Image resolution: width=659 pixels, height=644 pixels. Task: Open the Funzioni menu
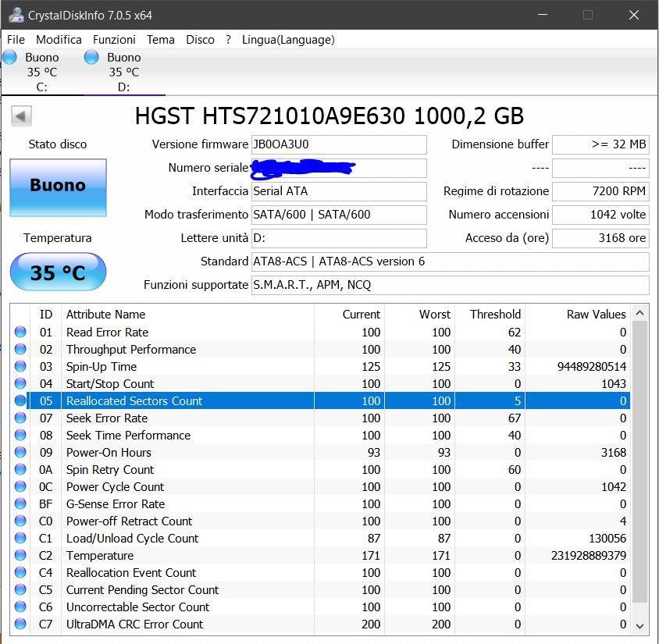(x=114, y=40)
